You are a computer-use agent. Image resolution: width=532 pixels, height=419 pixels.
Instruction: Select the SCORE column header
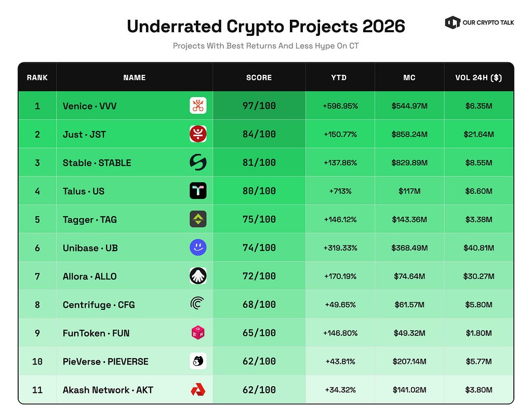(259, 77)
